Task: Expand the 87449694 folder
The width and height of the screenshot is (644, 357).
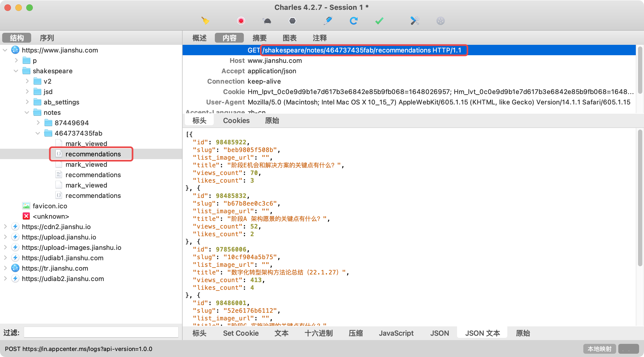Action: [38, 123]
